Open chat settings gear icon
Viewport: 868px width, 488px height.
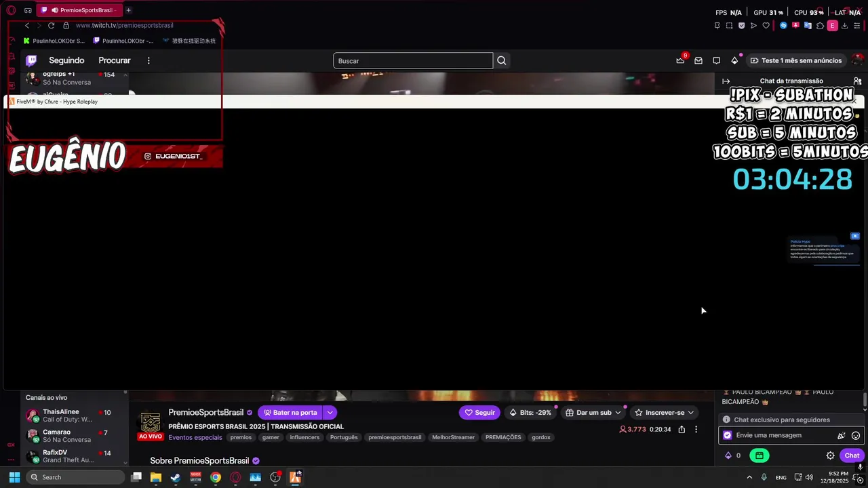pos(830,455)
